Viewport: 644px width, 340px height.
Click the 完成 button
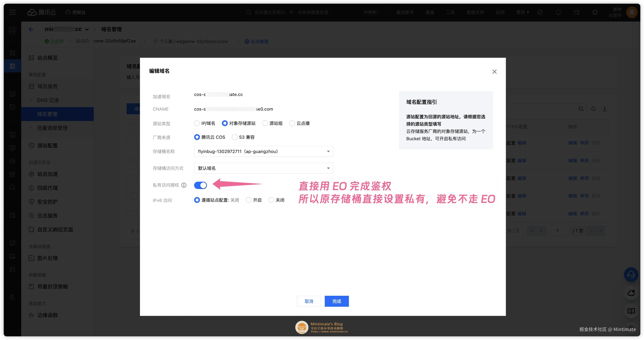336,301
